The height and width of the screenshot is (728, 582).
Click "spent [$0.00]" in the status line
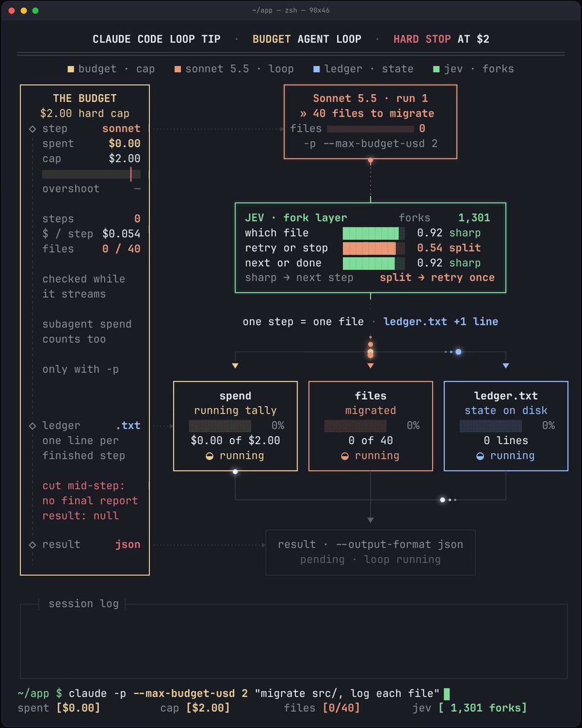pos(59,708)
